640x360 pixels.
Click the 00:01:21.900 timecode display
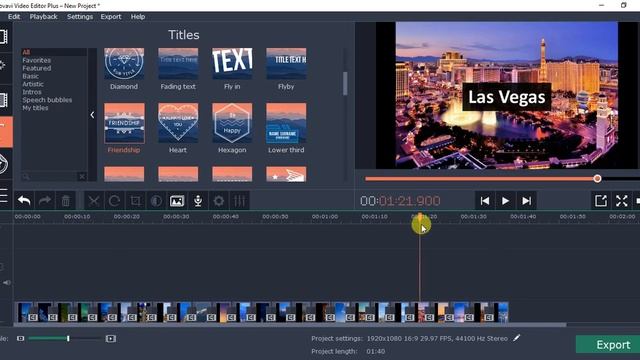tap(400, 201)
